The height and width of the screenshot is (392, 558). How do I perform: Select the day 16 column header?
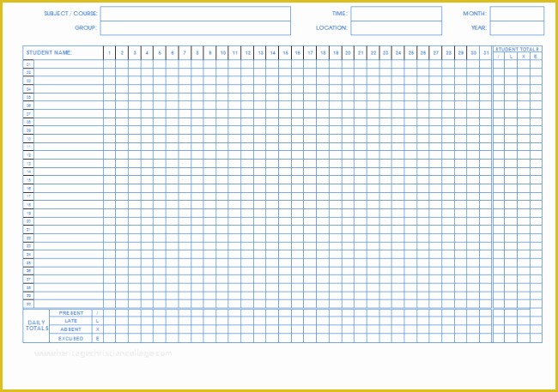[298, 52]
